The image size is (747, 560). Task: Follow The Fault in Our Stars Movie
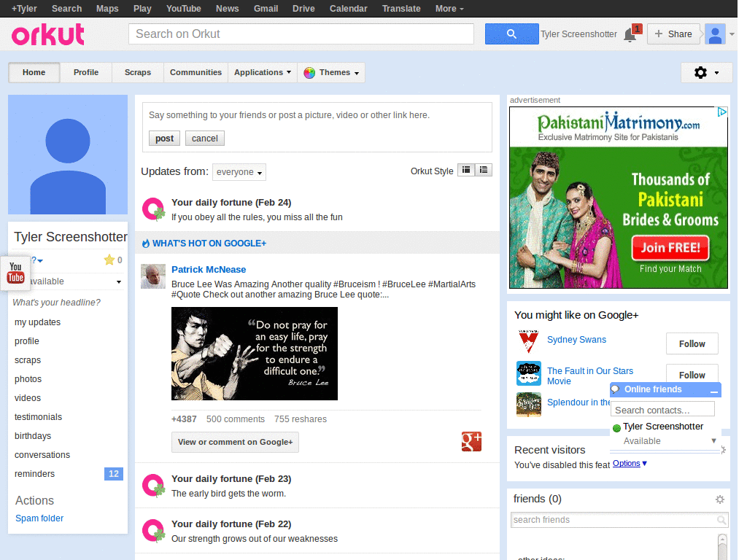coord(692,374)
